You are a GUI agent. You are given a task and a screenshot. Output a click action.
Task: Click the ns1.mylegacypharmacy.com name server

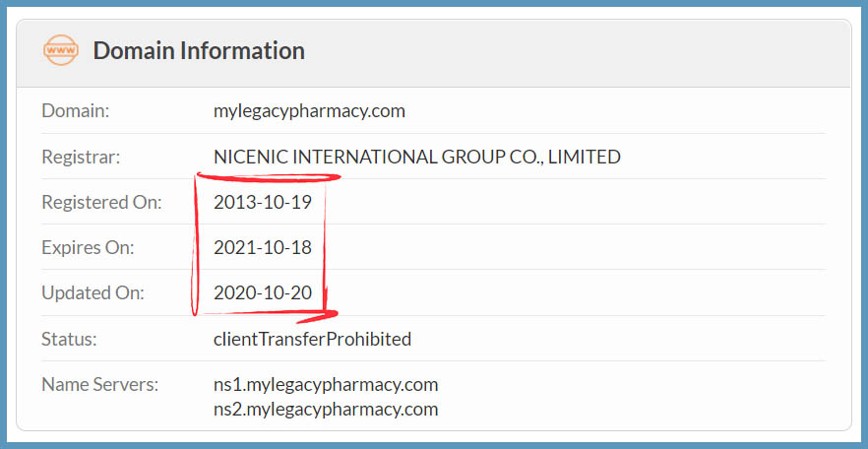pos(326,384)
